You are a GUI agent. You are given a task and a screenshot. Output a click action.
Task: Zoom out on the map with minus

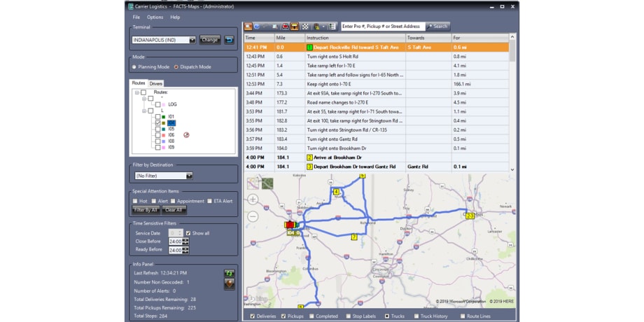[253, 216]
